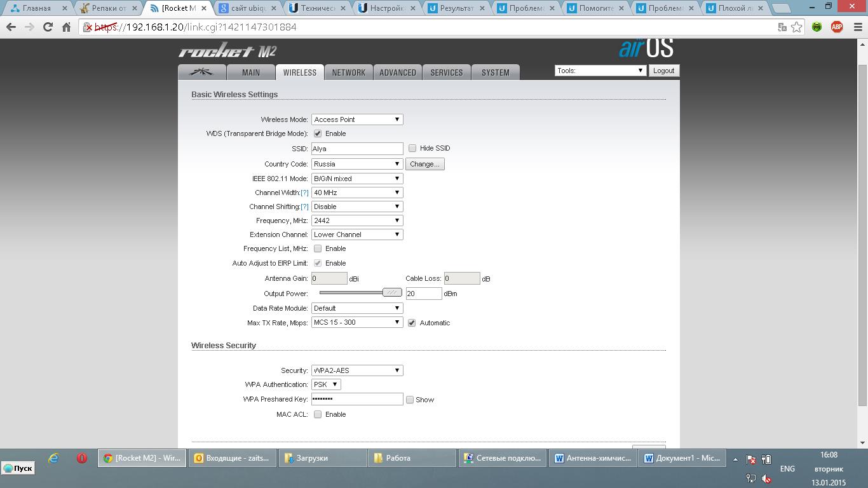
Task: Toggle Automatic Max TX Rate checkbox
Action: (412, 323)
